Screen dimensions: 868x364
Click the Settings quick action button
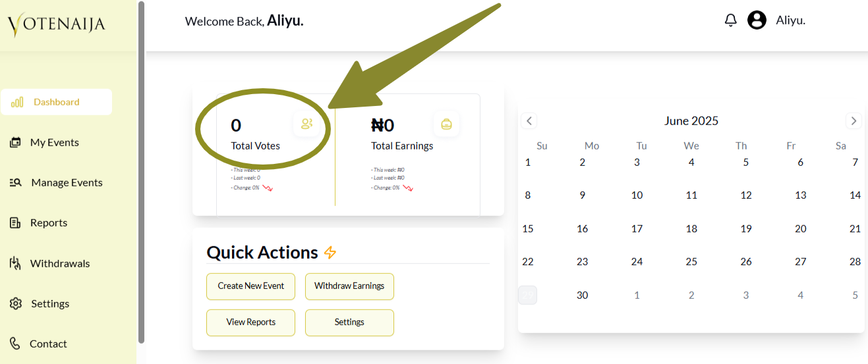pos(349,323)
